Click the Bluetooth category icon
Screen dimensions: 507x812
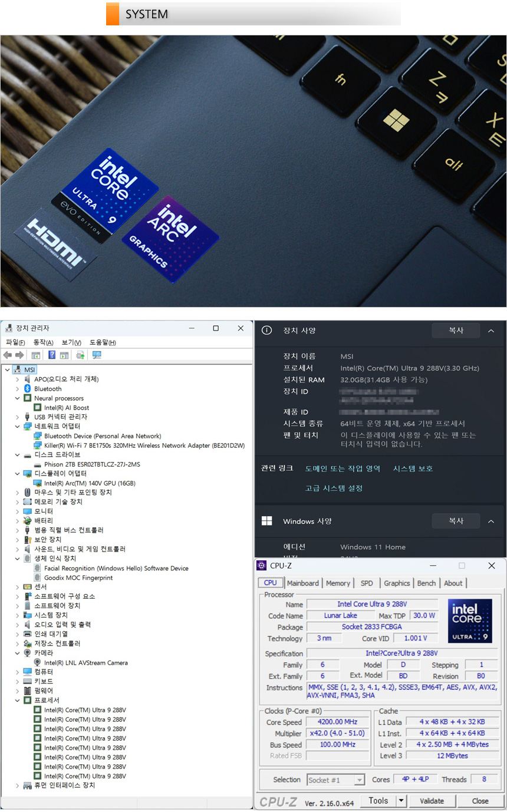(x=28, y=389)
